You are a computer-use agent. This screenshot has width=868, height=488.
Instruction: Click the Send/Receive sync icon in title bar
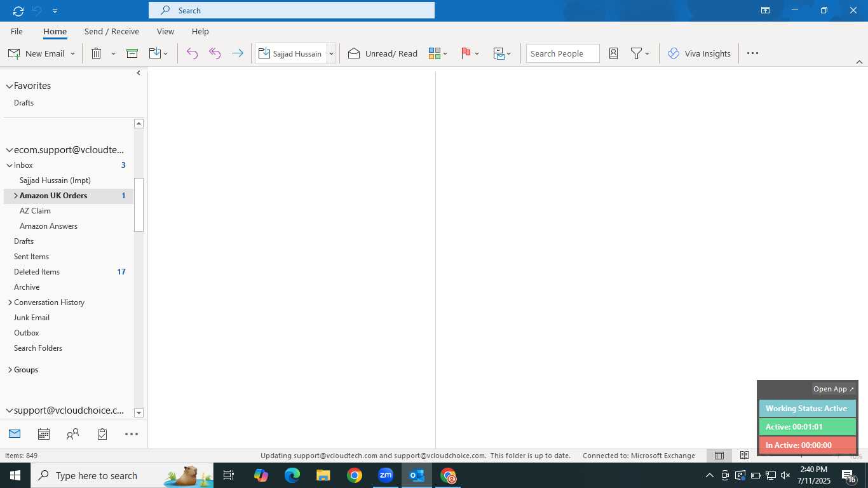coord(18,11)
